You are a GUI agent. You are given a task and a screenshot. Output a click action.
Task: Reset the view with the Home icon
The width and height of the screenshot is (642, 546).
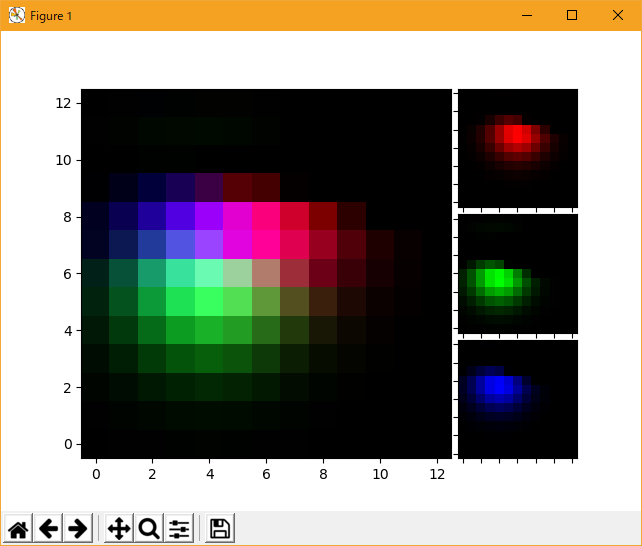click(x=18, y=528)
